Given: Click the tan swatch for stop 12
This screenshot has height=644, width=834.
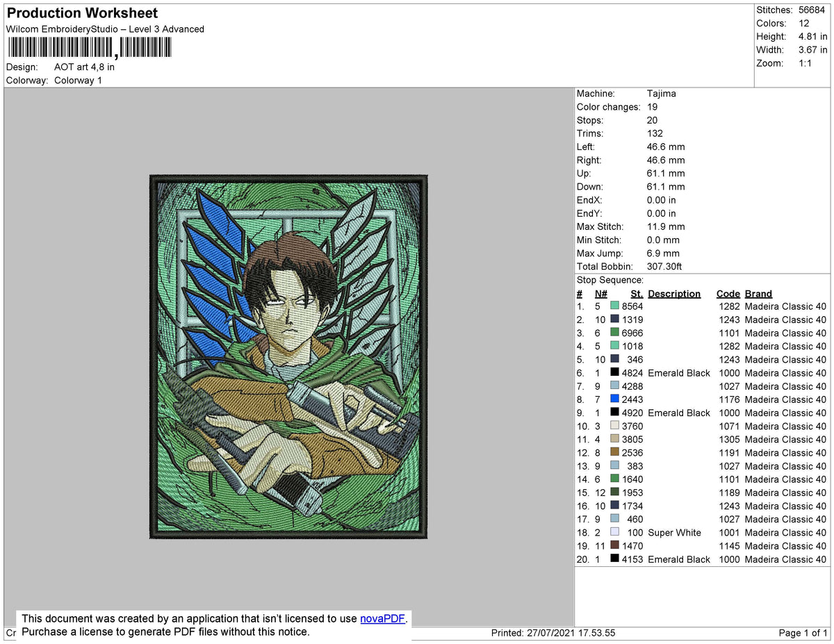Looking at the screenshot, I should [x=614, y=453].
